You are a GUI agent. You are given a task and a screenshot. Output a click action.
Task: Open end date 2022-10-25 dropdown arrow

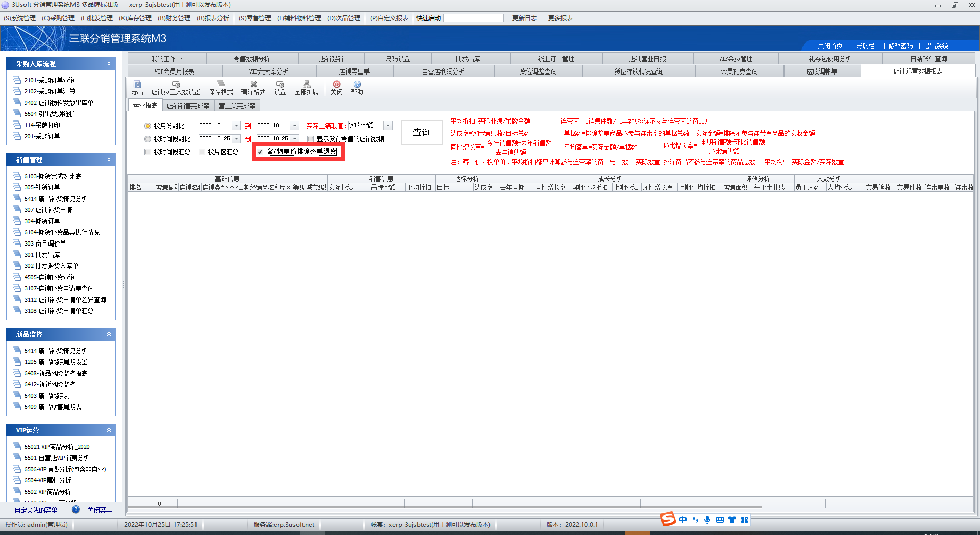[295, 139]
